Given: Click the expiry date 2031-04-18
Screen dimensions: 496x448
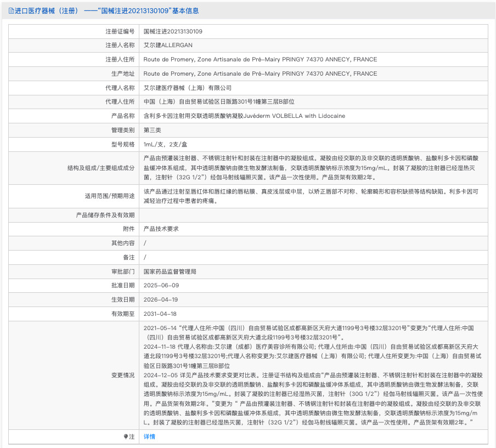Looking at the screenshot, I should 160,314.
